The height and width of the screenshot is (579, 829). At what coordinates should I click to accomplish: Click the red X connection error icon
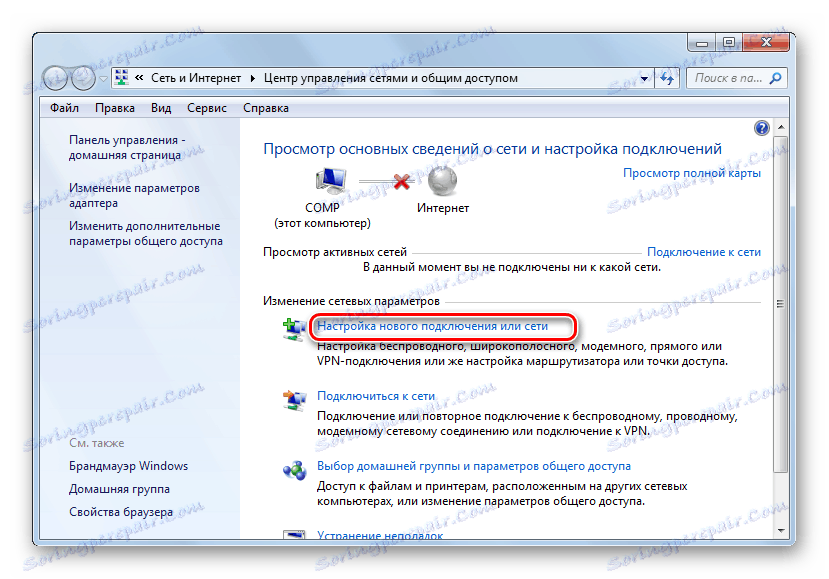[402, 181]
